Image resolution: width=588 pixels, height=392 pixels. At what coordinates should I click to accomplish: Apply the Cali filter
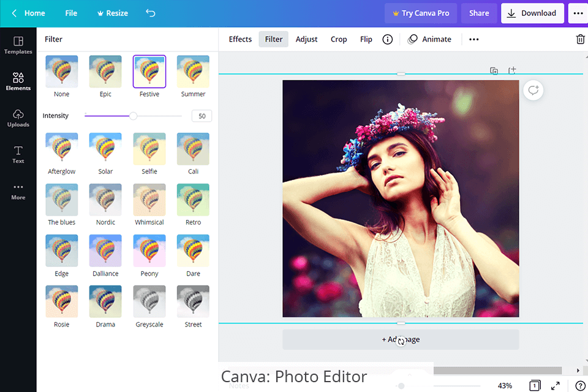point(193,149)
